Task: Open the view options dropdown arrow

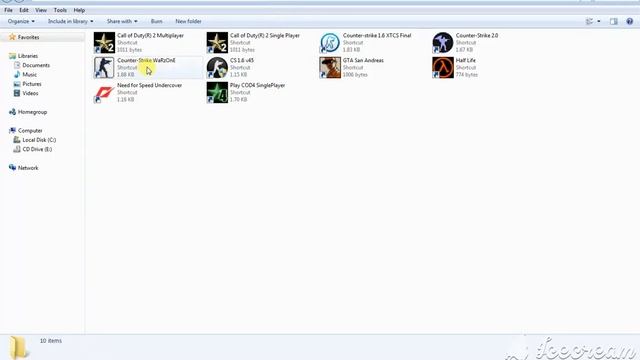Action: [599, 21]
